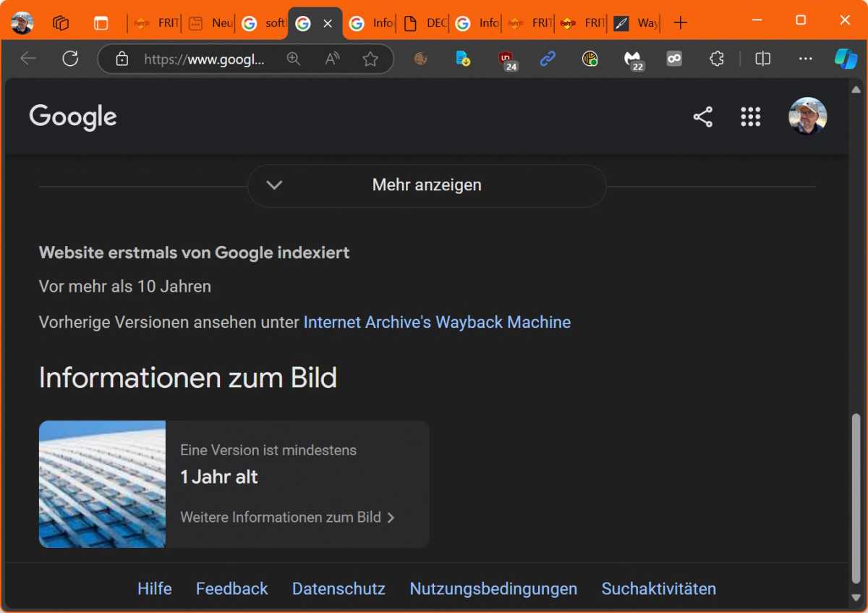The image size is (868, 613).
Task: Focus the address bar URL field
Action: tap(204, 59)
